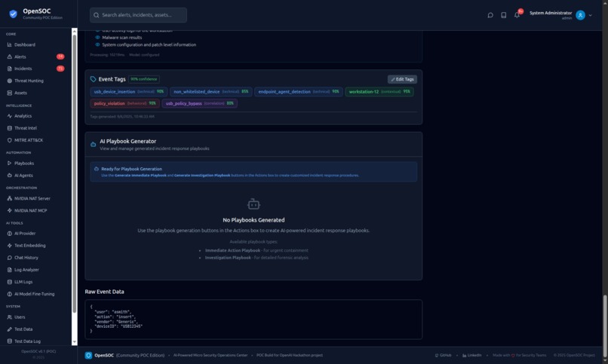The image size is (608, 364).
Task: Click the user avatar icon
Action: point(580,15)
